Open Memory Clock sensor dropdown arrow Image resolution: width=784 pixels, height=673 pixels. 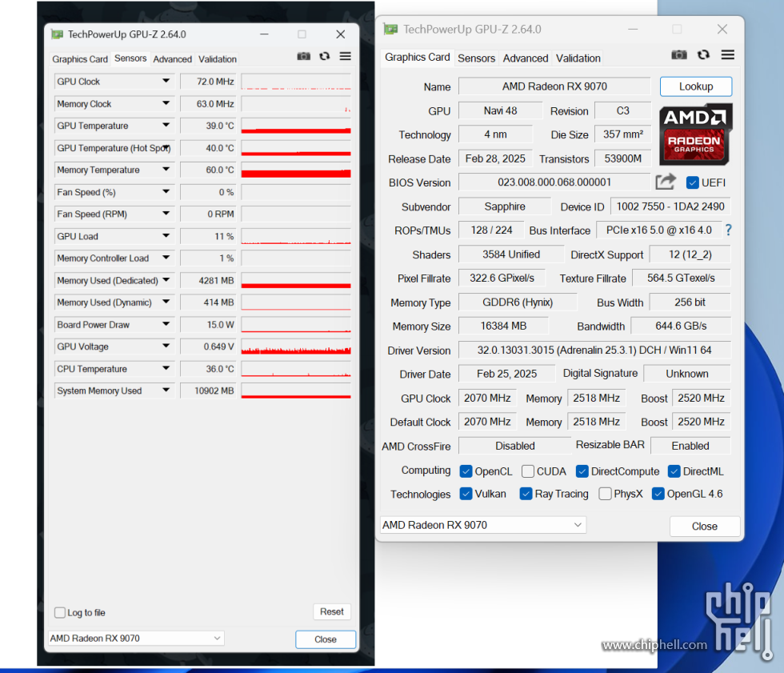click(x=166, y=103)
